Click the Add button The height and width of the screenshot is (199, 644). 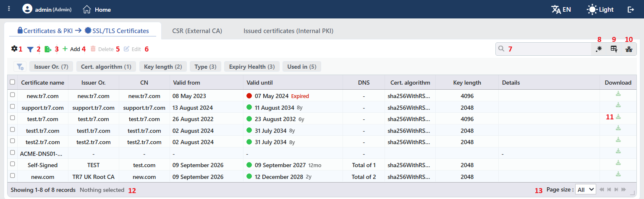click(71, 49)
